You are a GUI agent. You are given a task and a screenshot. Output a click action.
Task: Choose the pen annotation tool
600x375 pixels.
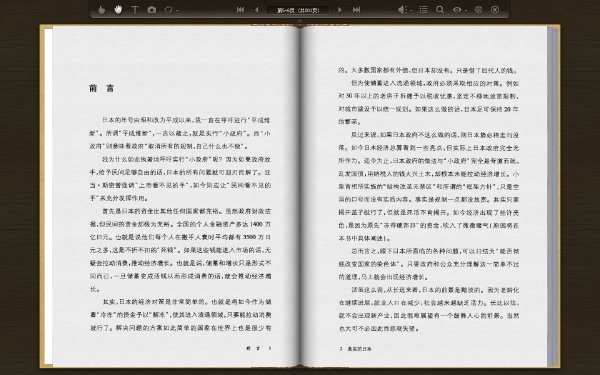click(x=169, y=10)
